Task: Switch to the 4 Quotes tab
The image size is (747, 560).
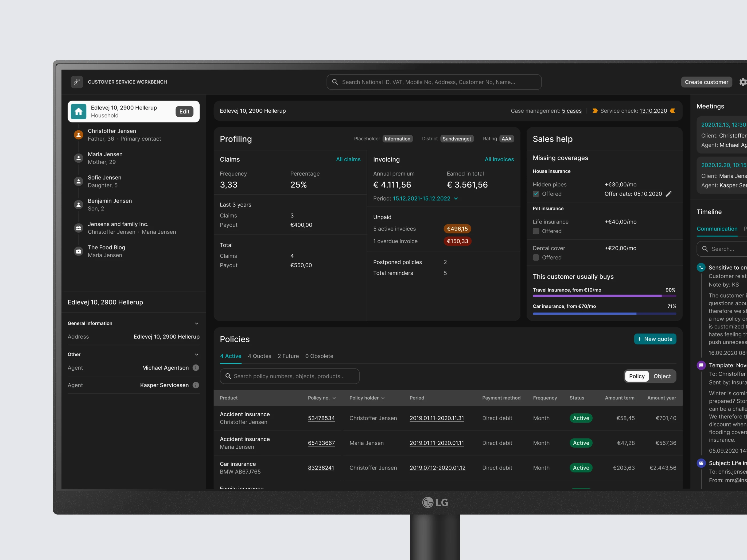Action: click(259, 356)
